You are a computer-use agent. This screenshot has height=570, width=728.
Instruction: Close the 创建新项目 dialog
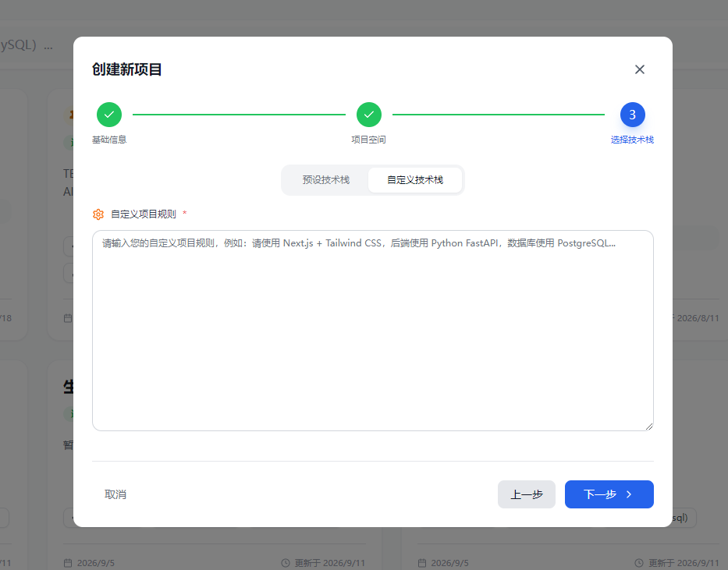639,69
